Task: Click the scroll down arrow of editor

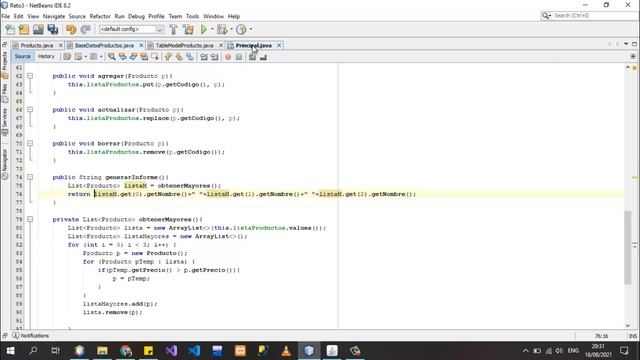Action: tap(628, 325)
